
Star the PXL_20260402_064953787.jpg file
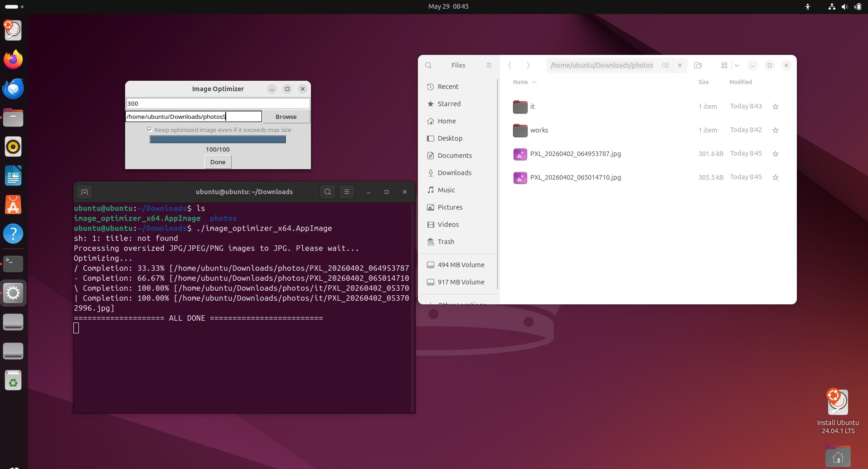point(776,154)
